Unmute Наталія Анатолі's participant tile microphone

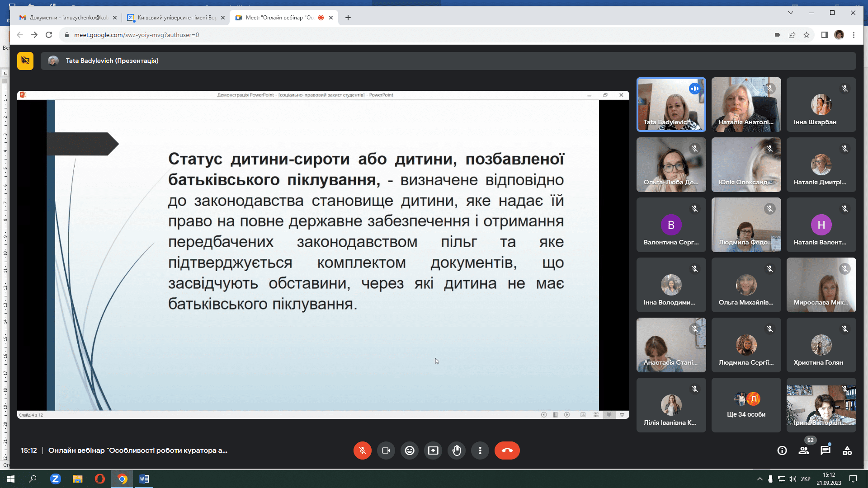[x=769, y=89]
